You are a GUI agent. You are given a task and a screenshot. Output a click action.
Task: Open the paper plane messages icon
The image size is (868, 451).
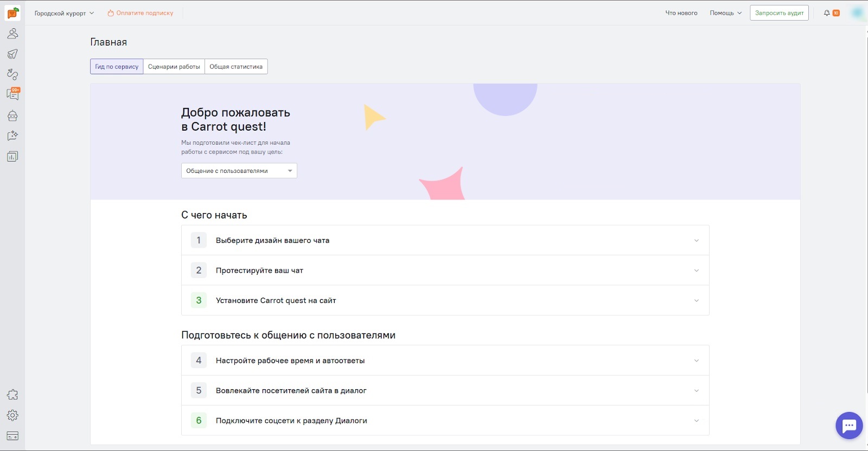point(12,54)
